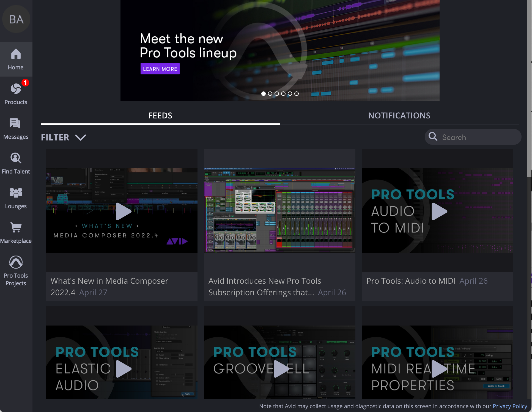Select the FEEDS tab
This screenshot has width=532, height=412.
pyautogui.click(x=160, y=115)
